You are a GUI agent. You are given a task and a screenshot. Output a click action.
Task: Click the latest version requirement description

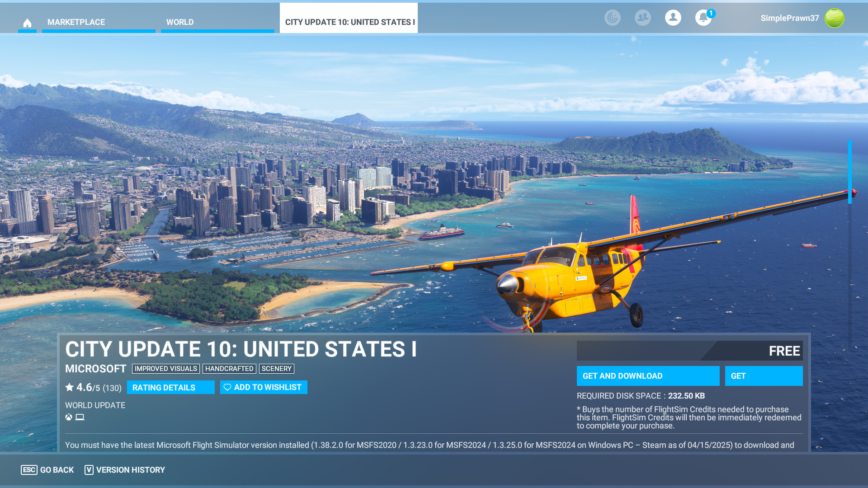(429, 445)
